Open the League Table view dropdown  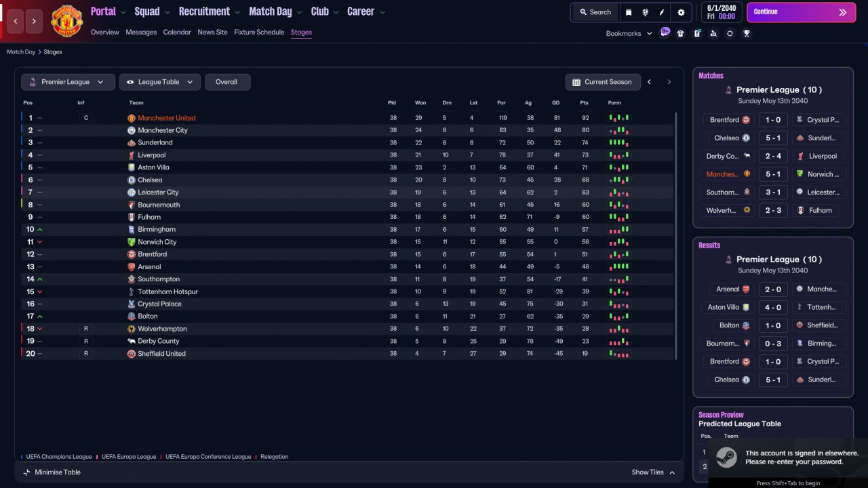(x=160, y=82)
